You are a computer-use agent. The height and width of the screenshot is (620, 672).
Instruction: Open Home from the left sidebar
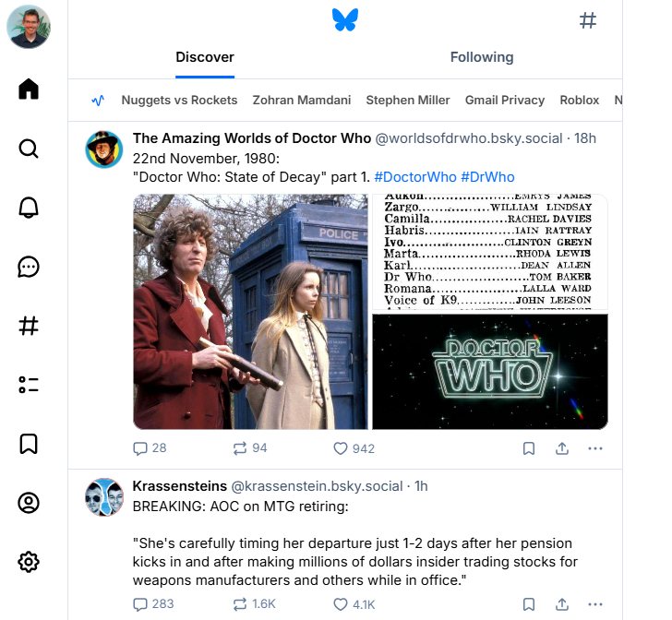pyautogui.click(x=29, y=89)
